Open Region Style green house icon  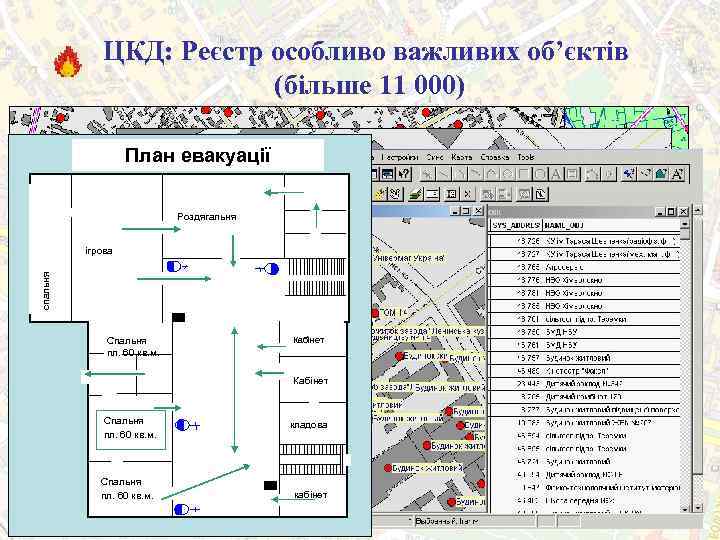coord(661,174)
